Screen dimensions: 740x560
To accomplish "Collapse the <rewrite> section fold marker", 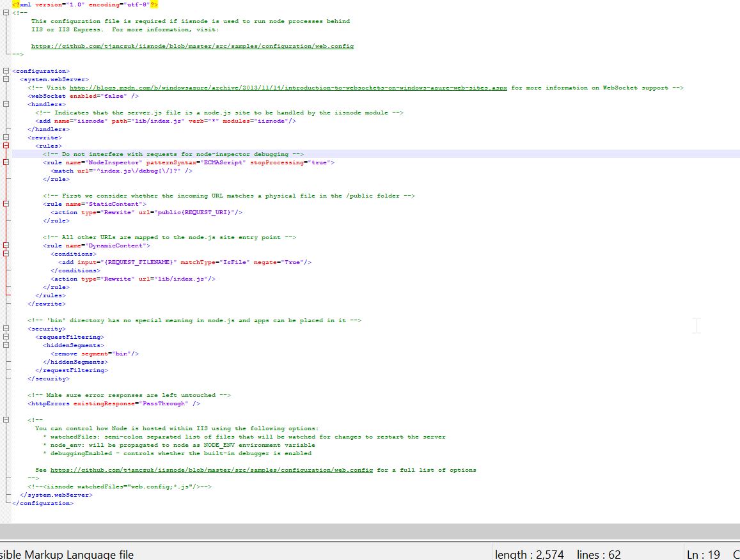I will pyautogui.click(x=6, y=137).
